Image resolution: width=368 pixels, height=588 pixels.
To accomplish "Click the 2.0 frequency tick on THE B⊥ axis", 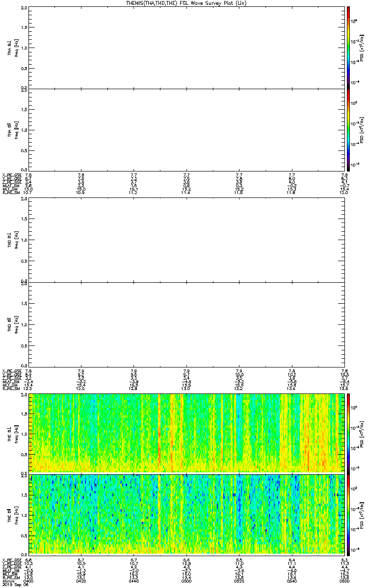I will click(24, 395).
